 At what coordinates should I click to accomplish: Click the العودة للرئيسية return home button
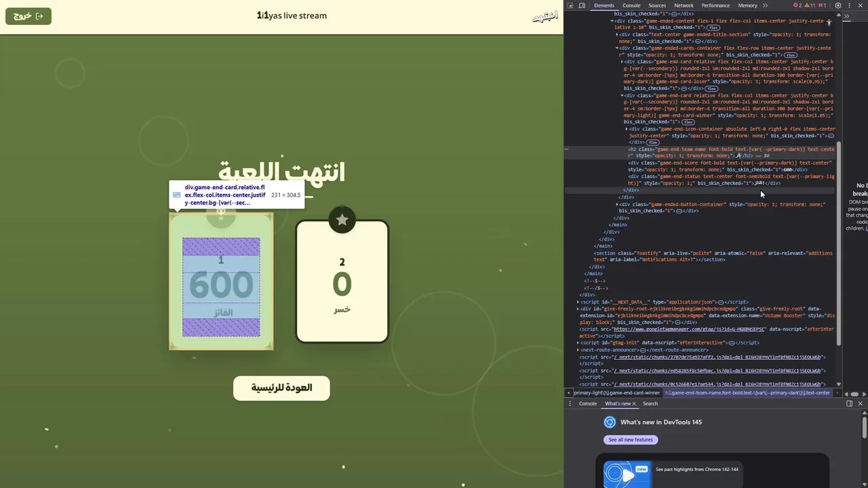point(281,388)
